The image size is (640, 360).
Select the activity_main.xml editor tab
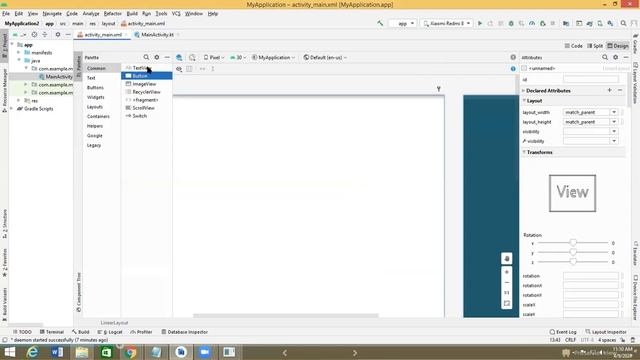[103, 35]
